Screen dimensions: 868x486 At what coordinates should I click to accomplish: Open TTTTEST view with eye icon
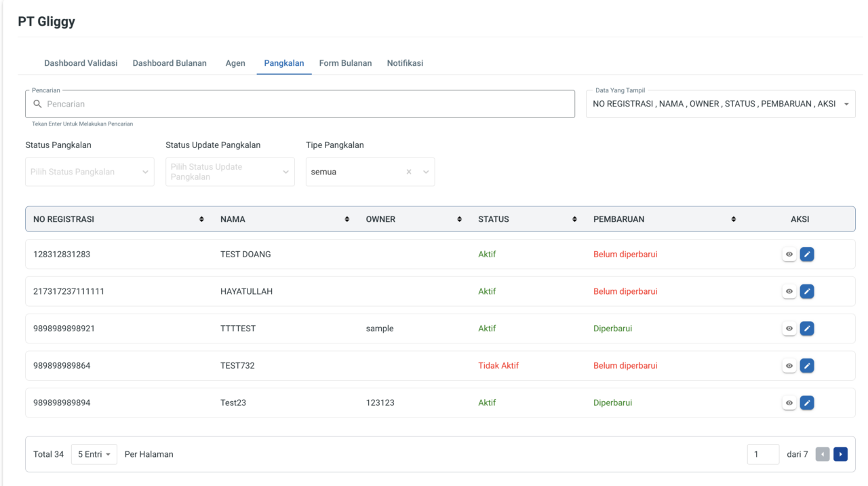(789, 329)
